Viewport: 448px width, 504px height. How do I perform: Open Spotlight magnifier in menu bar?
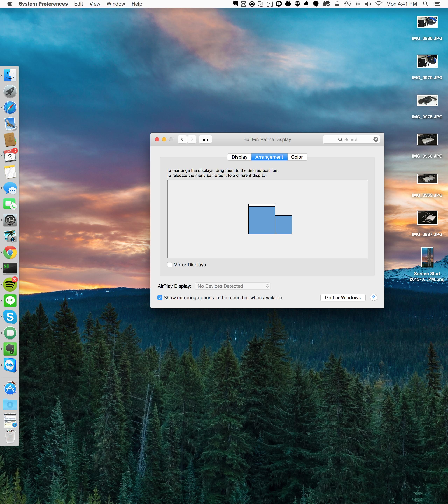425,4
